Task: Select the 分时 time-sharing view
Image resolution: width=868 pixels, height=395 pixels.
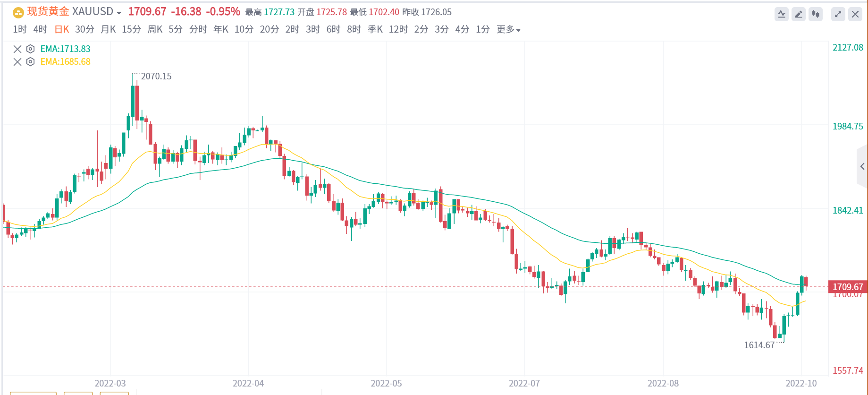Action: (198, 30)
